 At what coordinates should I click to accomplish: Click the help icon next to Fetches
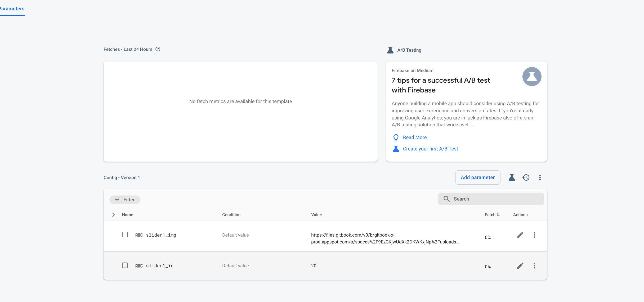coord(158,49)
